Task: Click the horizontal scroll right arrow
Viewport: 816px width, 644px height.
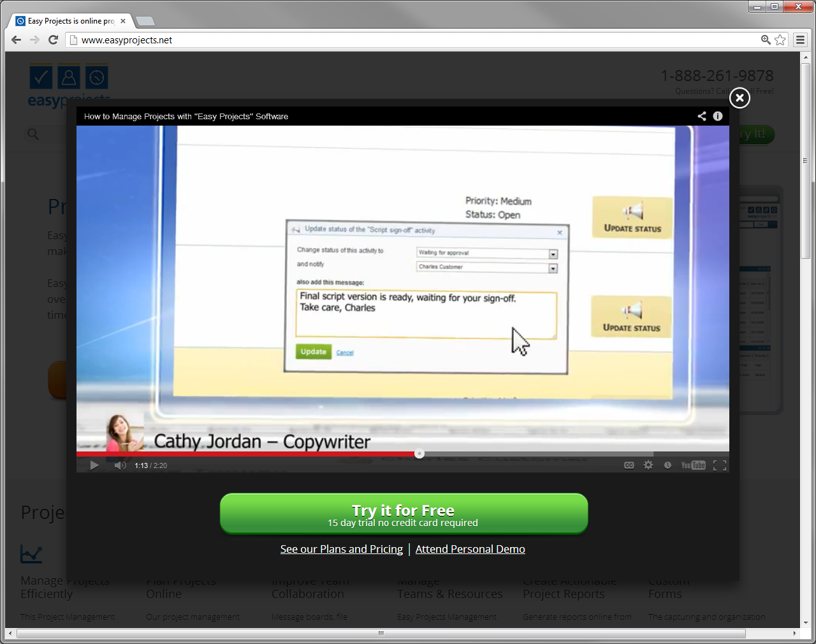Action: coord(794,633)
